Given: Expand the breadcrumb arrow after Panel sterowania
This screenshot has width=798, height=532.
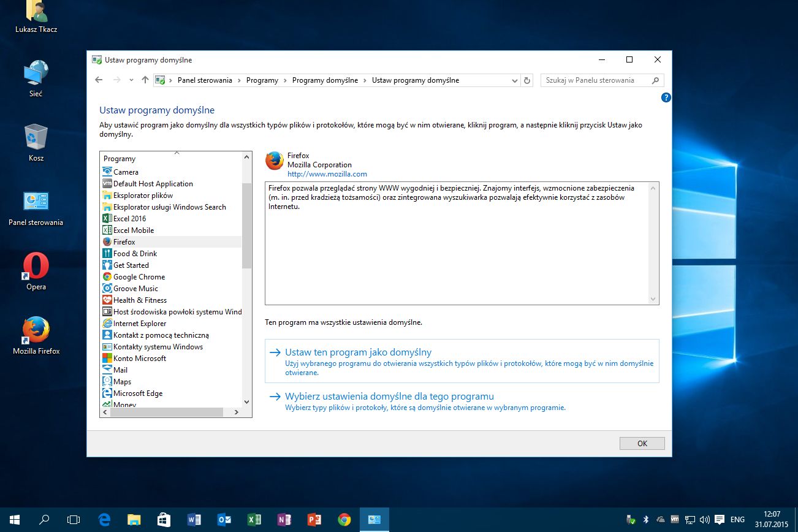Looking at the screenshot, I should click(x=239, y=80).
